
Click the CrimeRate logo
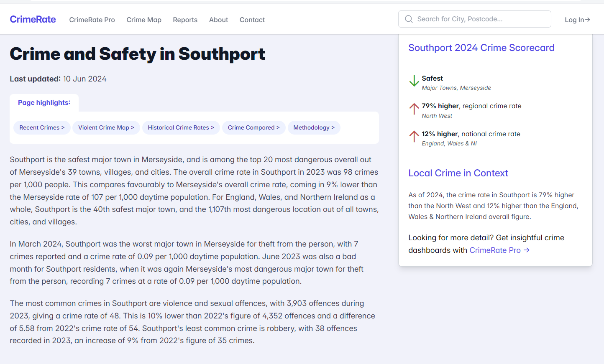[x=33, y=19]
